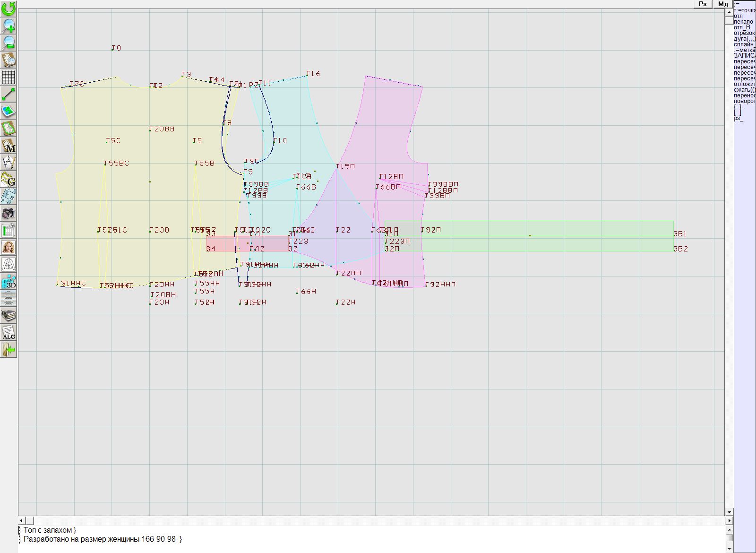This screenshot has height=553, width=756.
Task: Select the compass measuring tool
Action: tap(9, 163)
